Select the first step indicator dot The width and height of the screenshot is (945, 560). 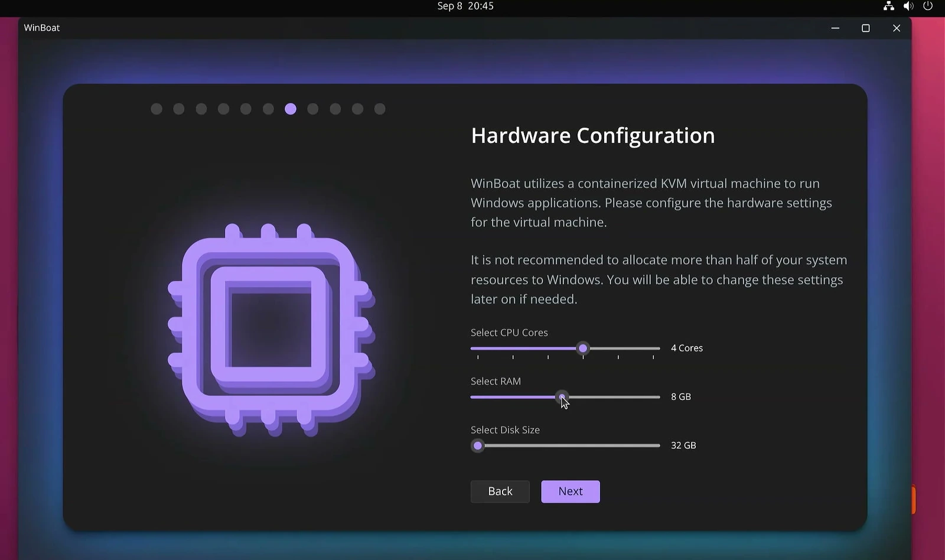(157, 109)
